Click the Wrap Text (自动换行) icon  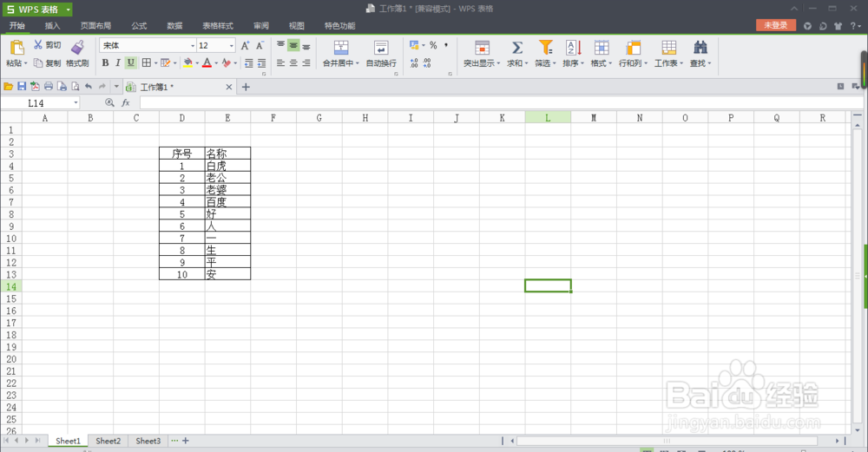[x=381, y=48]
